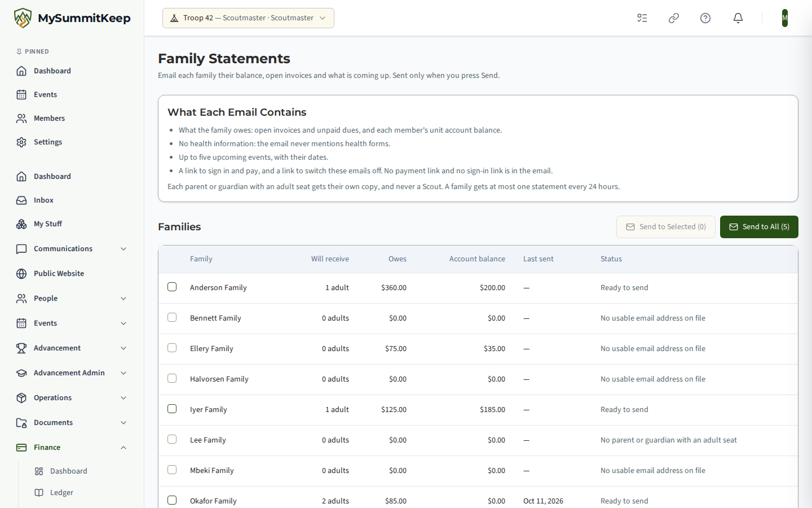The image size is (812, 508).
Task: Open the Okafor Family row name
Action: 213,501
